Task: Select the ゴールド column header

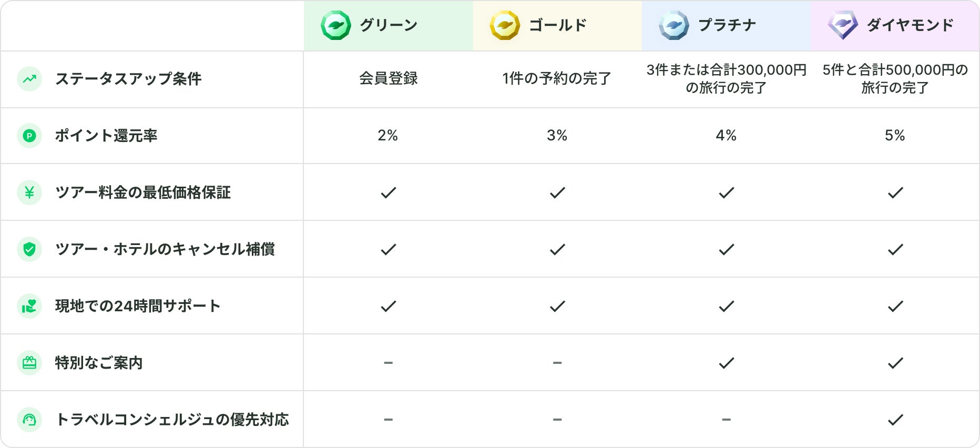Action: tap(557, 25)
